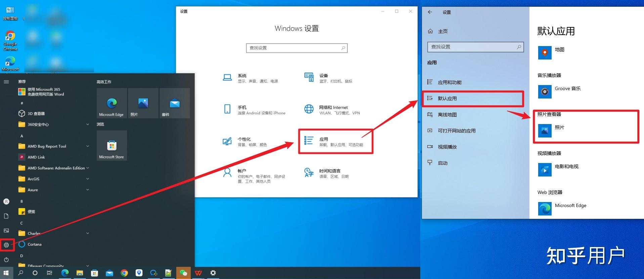
Task: Click 查找设置 search box in Windows 设置
Action: pyautogui.click(x=297, y=48)
